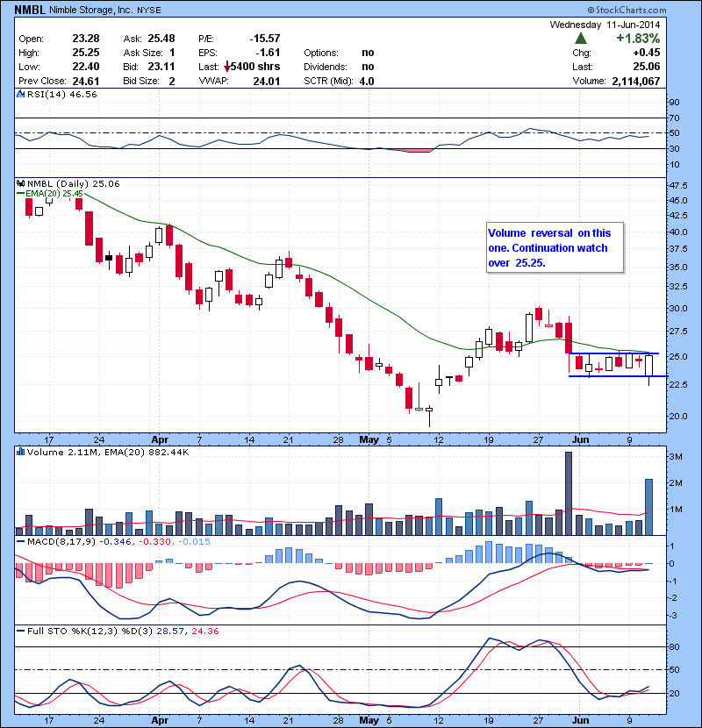Click the Jun label on price chart date axis
The height and width of the screenshot is (728, 702).
coord(580,439)
